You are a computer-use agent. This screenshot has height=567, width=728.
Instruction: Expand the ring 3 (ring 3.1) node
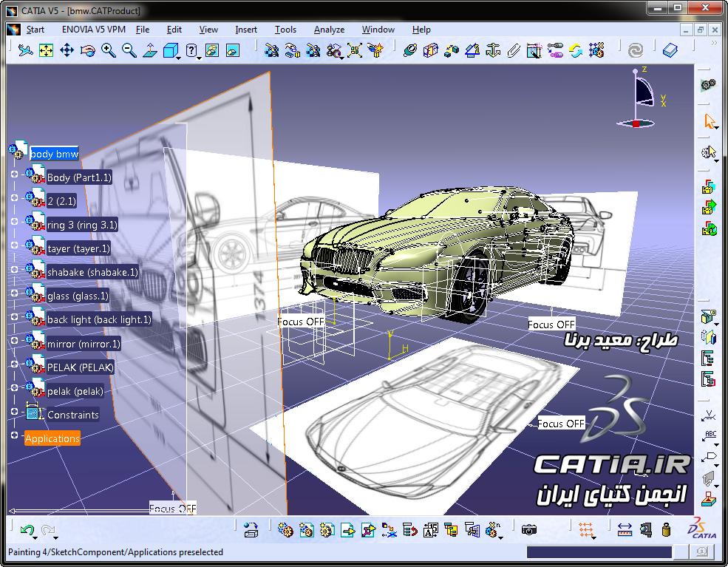pos(14,222)
